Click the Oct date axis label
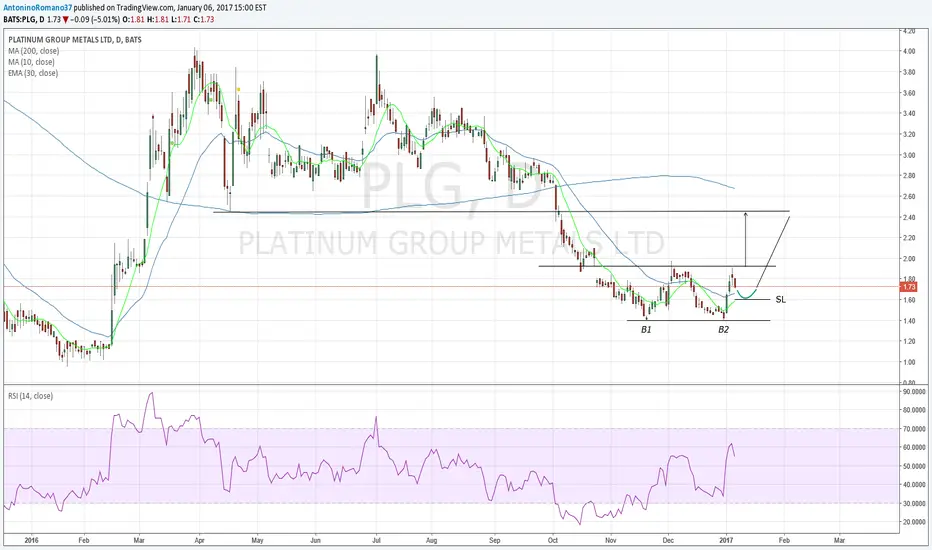Viewport: 932px width, 550px height. [553, 540]
